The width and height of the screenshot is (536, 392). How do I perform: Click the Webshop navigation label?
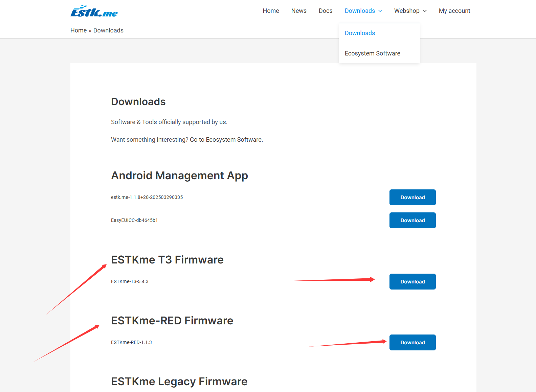point(406,11)
